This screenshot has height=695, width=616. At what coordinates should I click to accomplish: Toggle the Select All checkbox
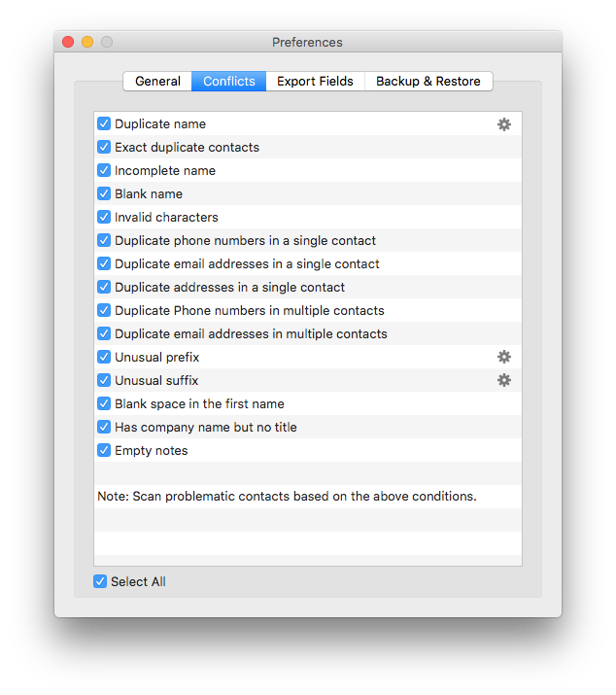pyautogui.click(x=100, y=581)
